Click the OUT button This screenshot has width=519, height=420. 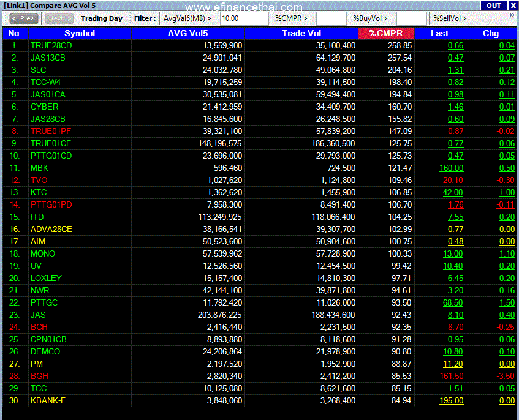pos(493,6)
